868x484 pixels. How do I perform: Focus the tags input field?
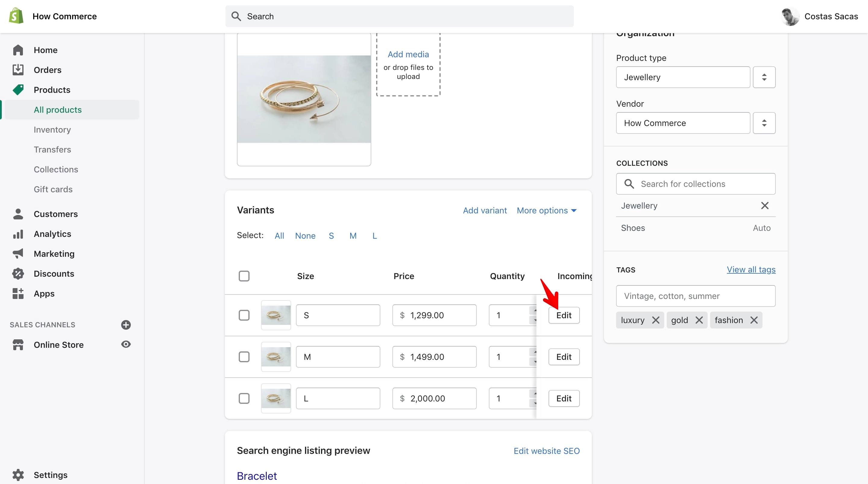pyautogui.click(x=696, y=296)
